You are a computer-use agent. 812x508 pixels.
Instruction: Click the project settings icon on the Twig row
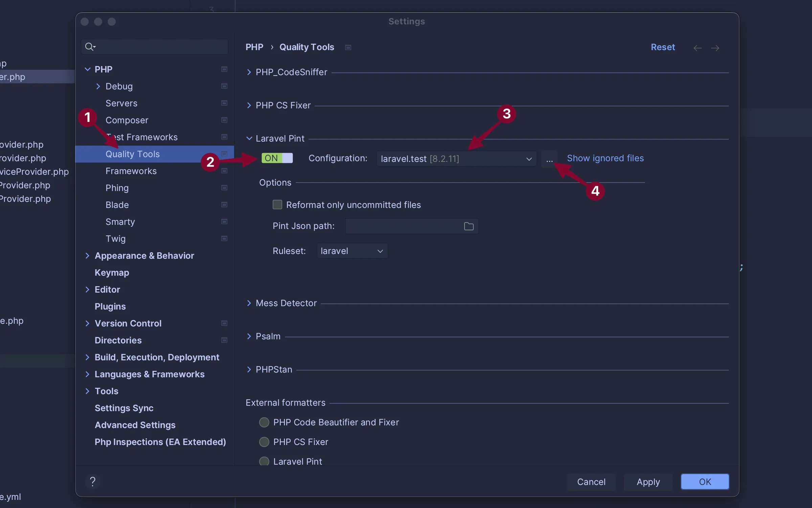coord(224,238)
